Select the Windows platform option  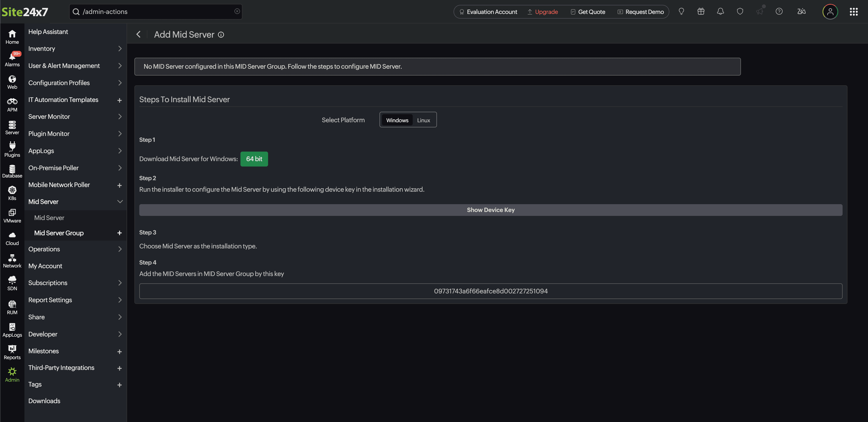[x=397, y=120]
